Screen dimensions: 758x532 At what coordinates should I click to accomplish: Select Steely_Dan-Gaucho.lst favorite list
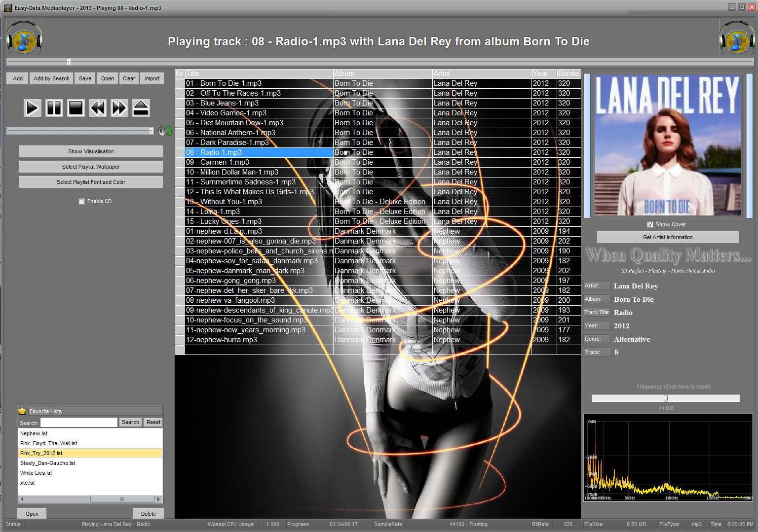point(90,463)
